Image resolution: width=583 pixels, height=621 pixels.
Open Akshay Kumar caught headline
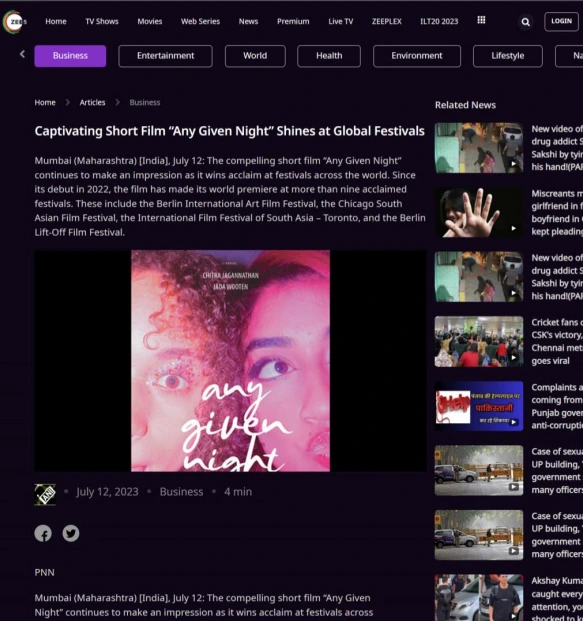point(557,598)
